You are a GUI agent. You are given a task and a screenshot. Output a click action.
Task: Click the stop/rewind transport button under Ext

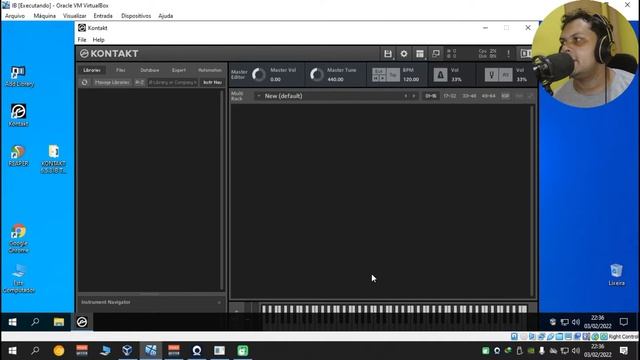(x=376, y=78)
